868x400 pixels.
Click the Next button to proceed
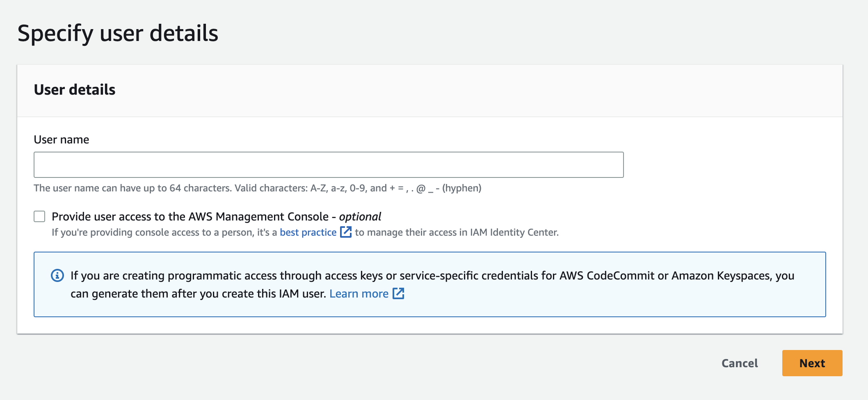click(x=812, y=363)
